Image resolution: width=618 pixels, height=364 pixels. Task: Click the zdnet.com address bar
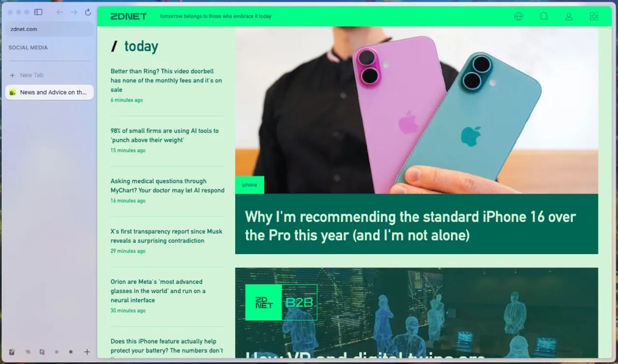coord(49,29)
